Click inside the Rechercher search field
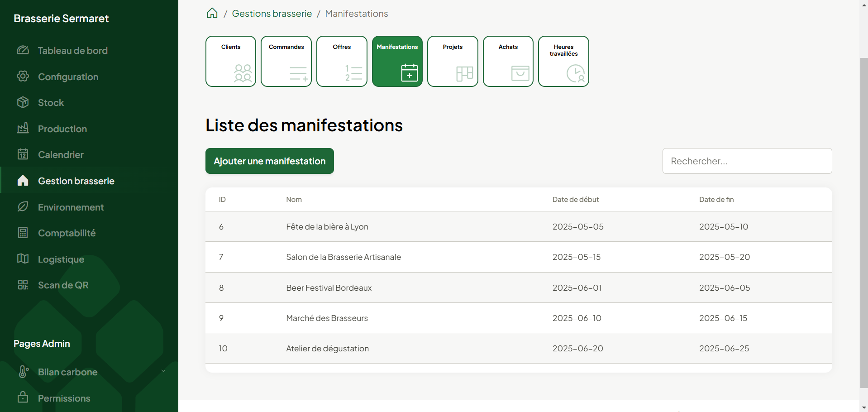 pyautogui.click(x=747, y=161)
